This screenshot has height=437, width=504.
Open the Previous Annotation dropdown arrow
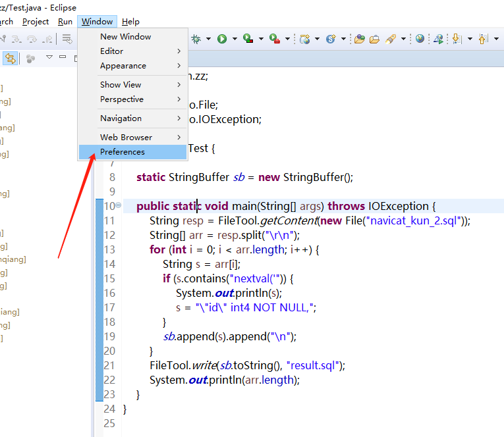pyautogui.click(x=496, y=39)
